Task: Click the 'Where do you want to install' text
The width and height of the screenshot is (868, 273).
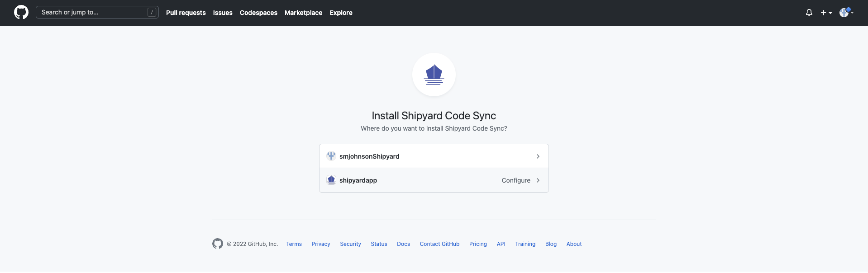Action: pyautogui.click(x=434, y=128)
